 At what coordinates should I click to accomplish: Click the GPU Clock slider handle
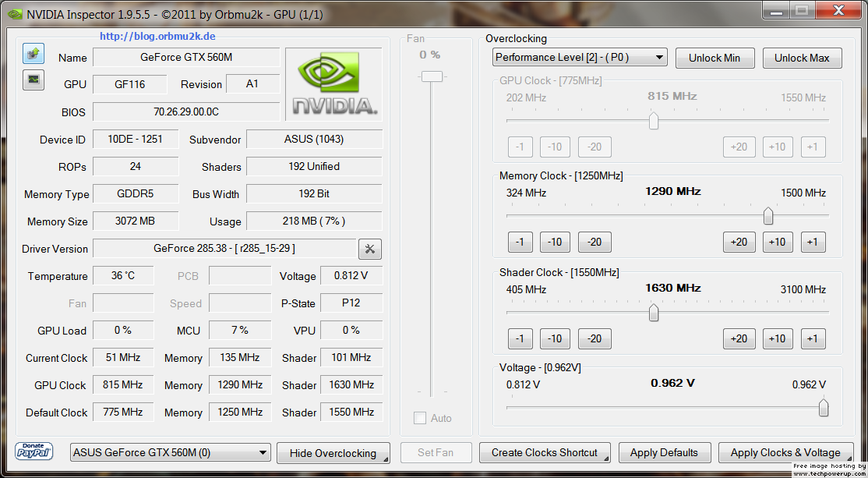point(654,121)
